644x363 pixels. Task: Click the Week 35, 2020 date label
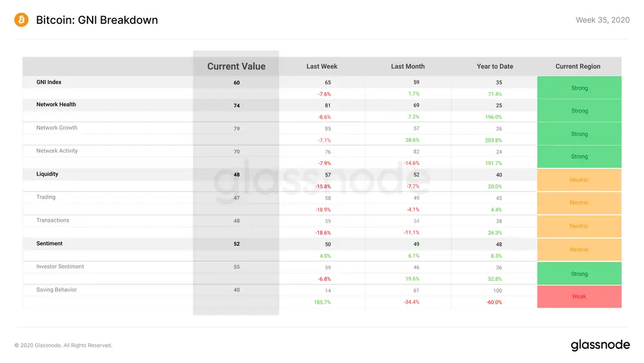point(603,20)
